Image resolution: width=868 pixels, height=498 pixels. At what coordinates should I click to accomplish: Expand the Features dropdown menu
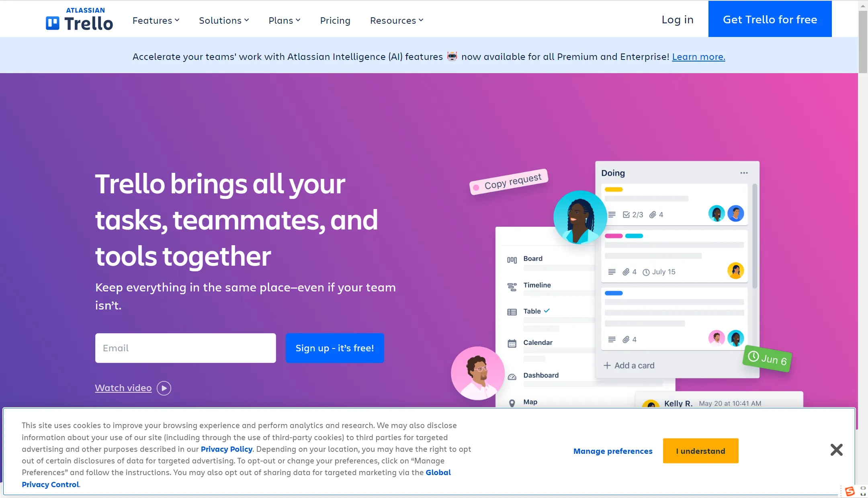156,20
